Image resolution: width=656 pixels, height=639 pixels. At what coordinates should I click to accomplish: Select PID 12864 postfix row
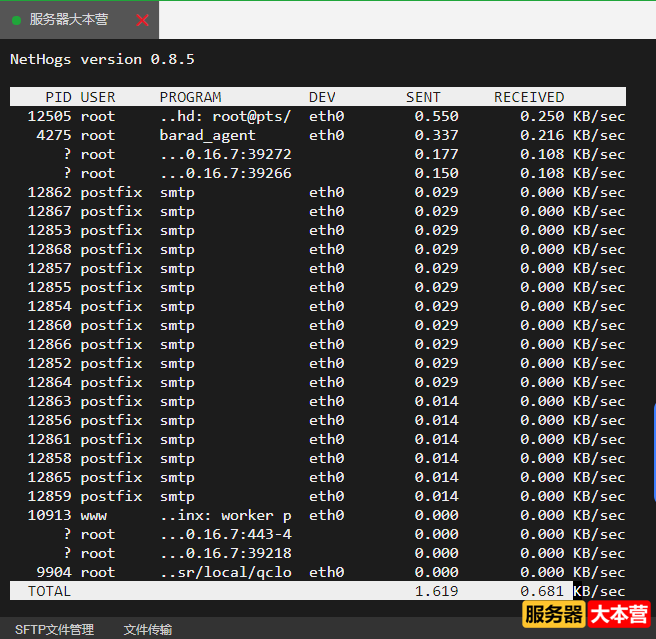(318, 382)
